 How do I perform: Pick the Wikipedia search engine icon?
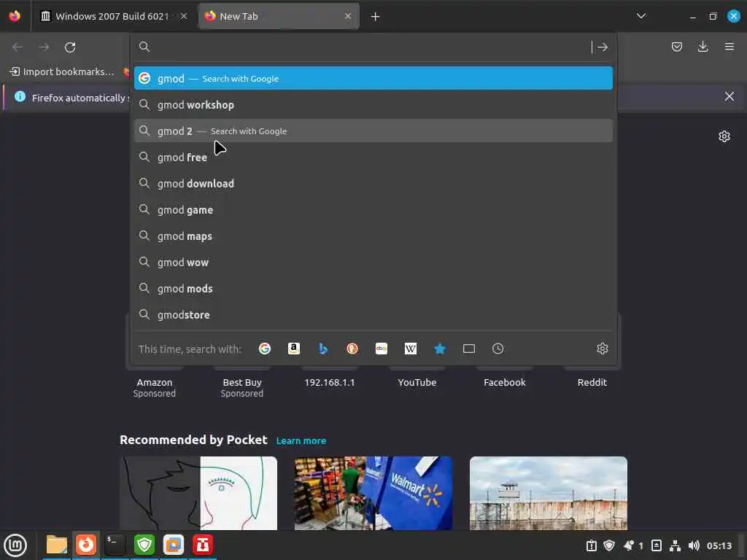[x=410, y=349]
